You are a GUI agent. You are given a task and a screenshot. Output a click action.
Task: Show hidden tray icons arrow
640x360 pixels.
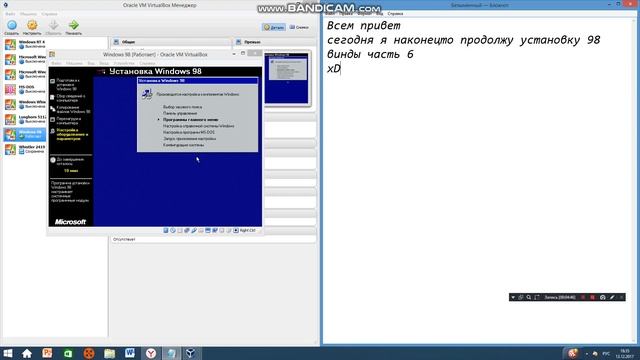(x=587, y=353)
